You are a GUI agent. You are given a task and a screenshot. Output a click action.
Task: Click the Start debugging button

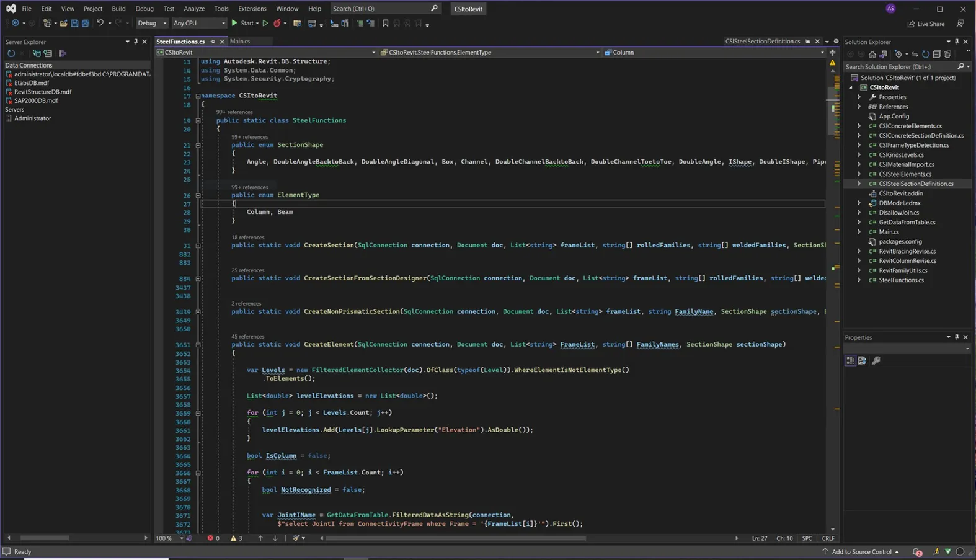coord(243,24)
